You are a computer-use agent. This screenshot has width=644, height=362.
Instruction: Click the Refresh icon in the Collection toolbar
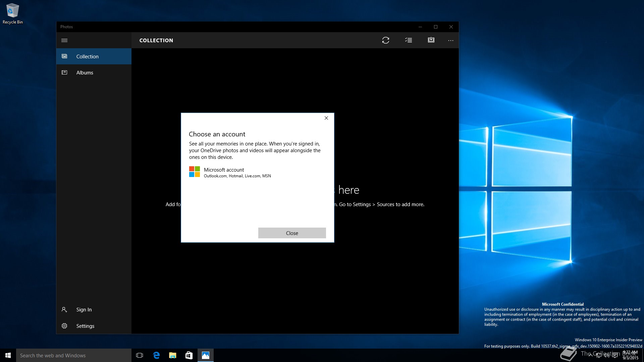click(x=386, y=40)
